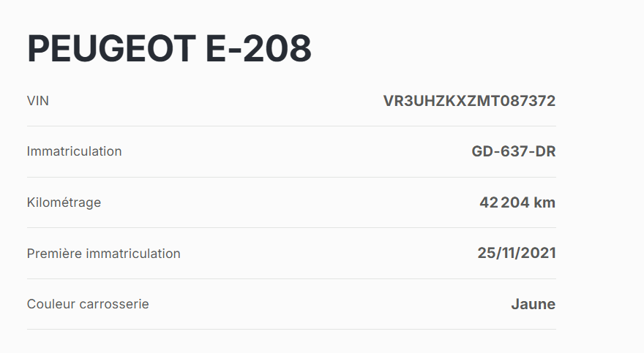Click the Kilométrage field label
The width and height of the screenshot is (644, 353).
pos(64,202)
